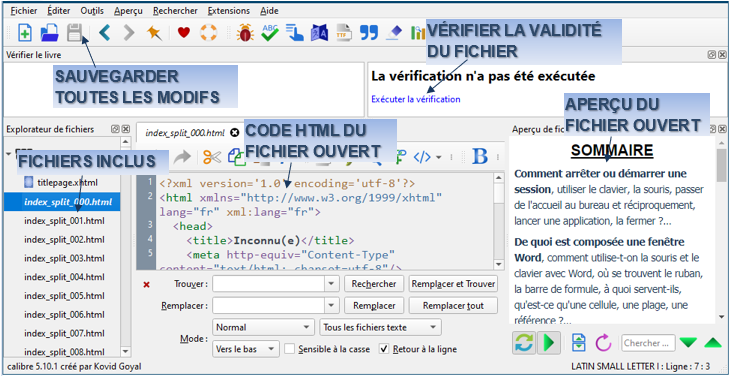Smarten punctuation with the blue quotes icon
Viewport: 732px width, 376px height.
click(x=369, y=33)
